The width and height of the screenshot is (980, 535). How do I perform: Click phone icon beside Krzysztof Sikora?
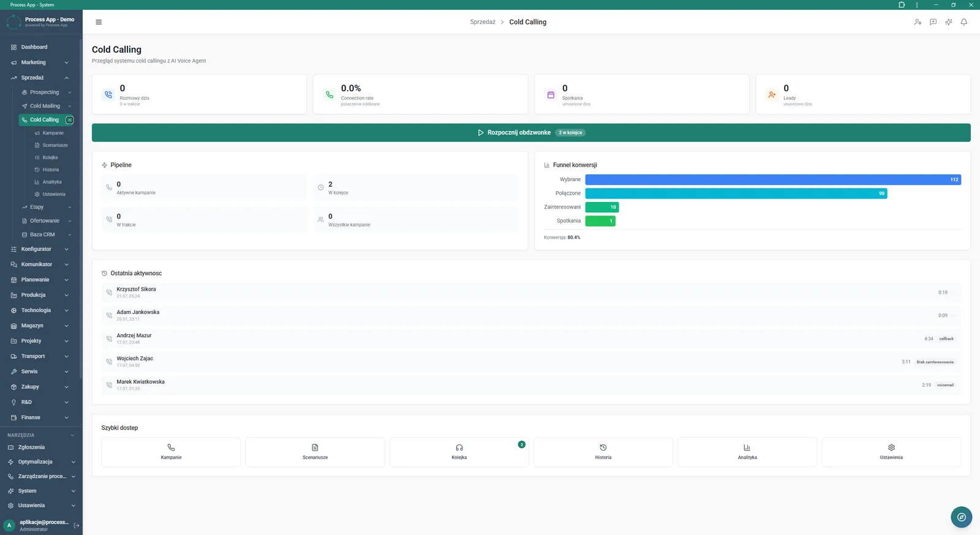click(x=109, y=293)
